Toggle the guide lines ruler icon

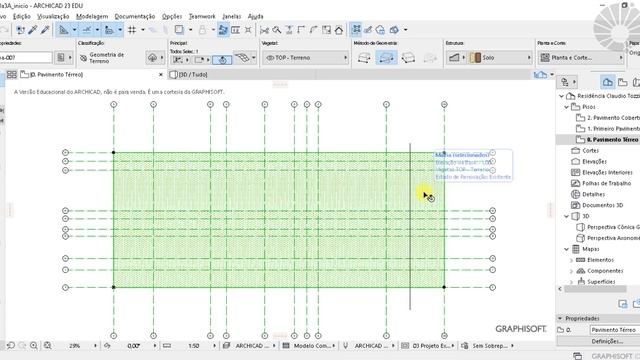click(x=64, y=30)
